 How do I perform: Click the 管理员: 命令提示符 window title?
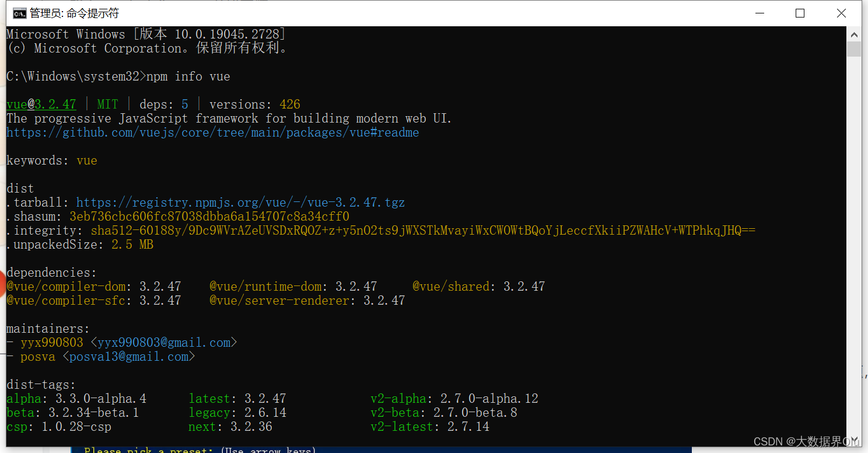(74, 13)
